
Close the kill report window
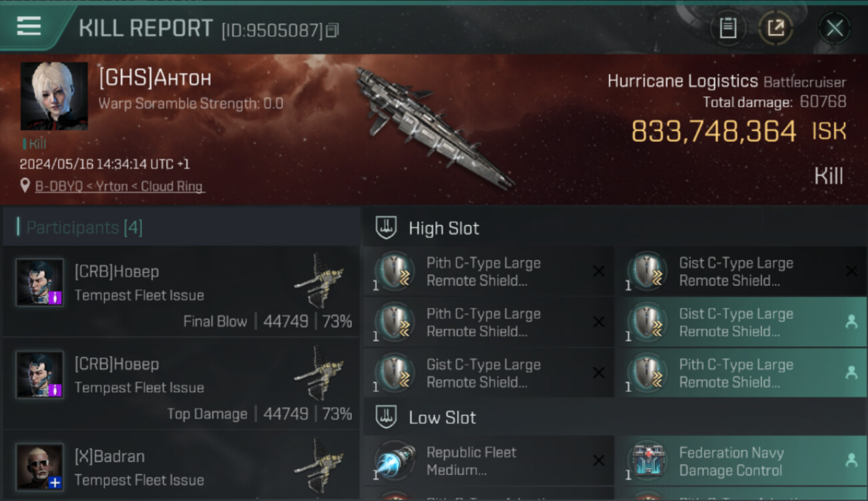(835, 28)
